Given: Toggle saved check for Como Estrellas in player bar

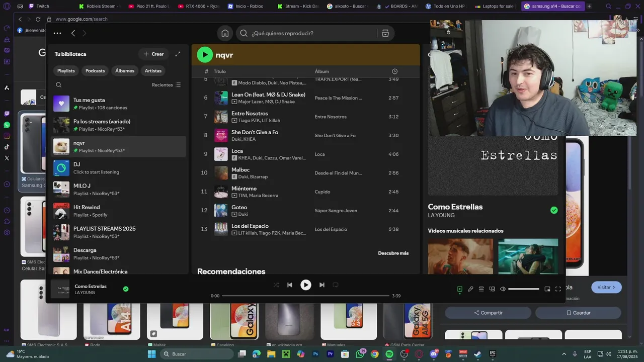Looking at the screenshot, I should [126, 289].
